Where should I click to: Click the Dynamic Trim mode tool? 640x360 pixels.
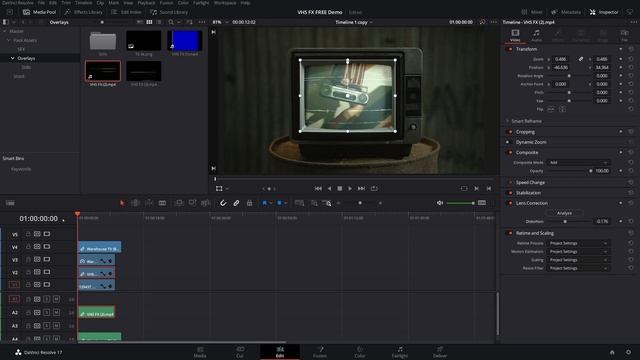149,203
